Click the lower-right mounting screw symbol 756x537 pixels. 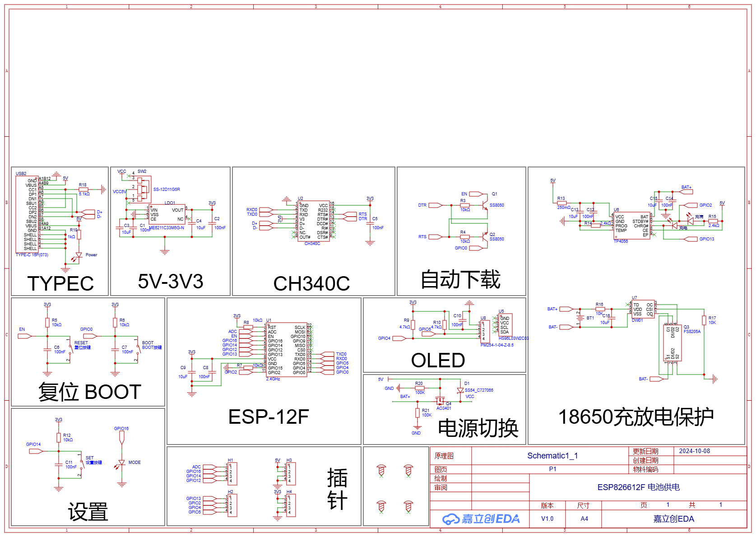click(x=408, y=507)
